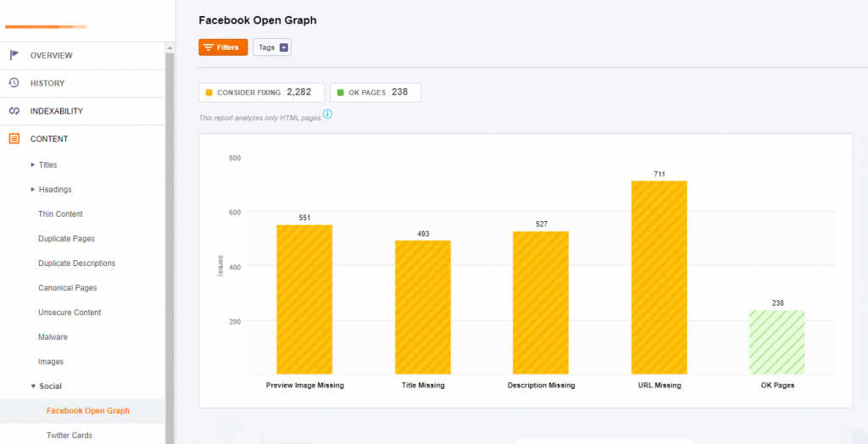Viewport: 868px width, 444px height.
Task: Click the filter icon on Filters button
Action: (x=208, y=47)
